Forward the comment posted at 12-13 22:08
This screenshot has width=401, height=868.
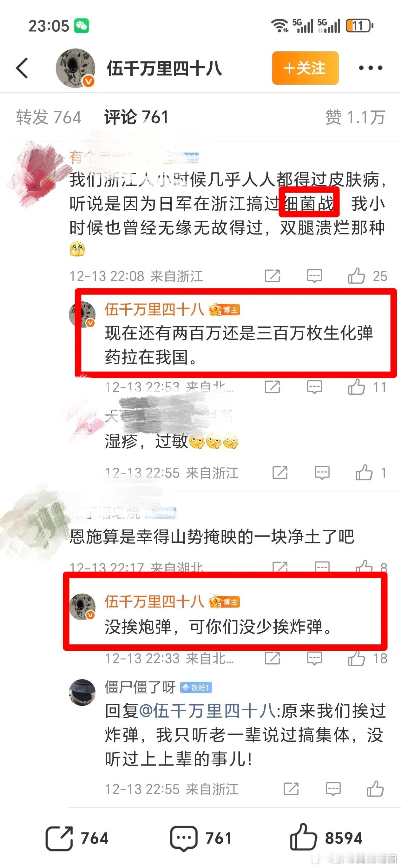tap(272, 276)
